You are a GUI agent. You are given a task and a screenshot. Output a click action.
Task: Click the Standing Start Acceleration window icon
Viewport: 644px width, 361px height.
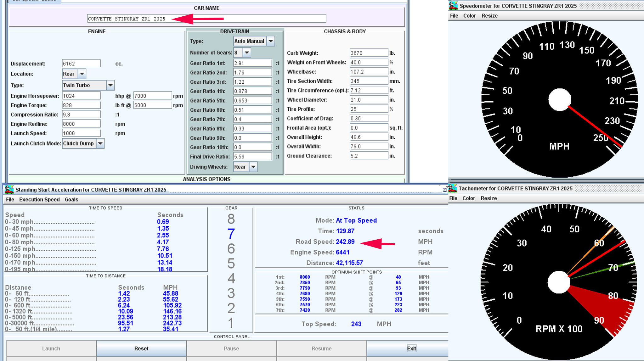[9, 189]
